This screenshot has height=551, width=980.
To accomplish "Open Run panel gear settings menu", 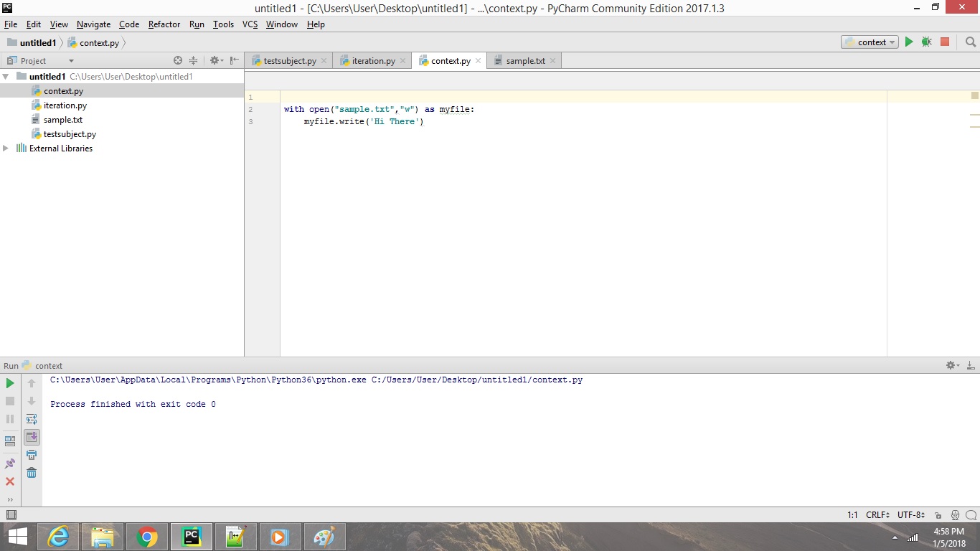I will (952, 365).
